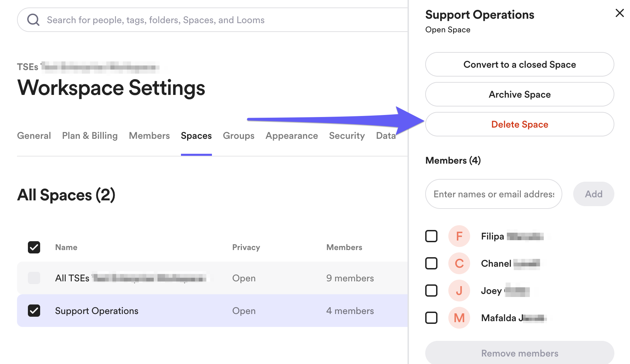Open the Security tab
Viewport: 630px width, 364px height.
[347, 136]
